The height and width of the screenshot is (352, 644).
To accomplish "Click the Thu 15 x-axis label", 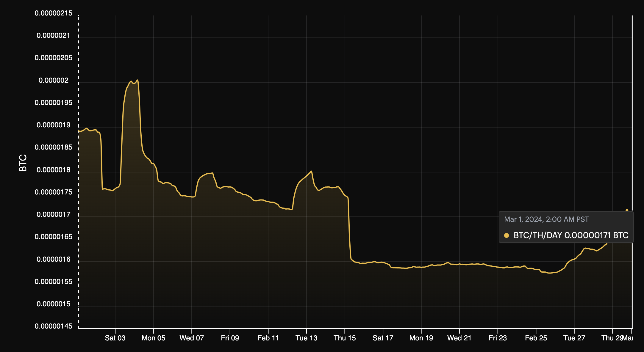I will coord(345,338).
